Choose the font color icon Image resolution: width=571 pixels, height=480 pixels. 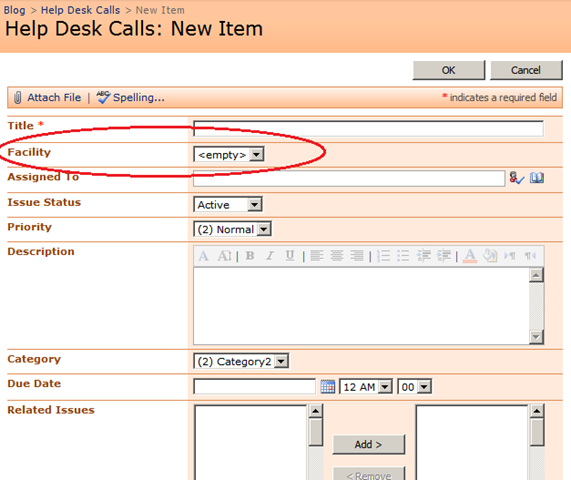[470, 256]
